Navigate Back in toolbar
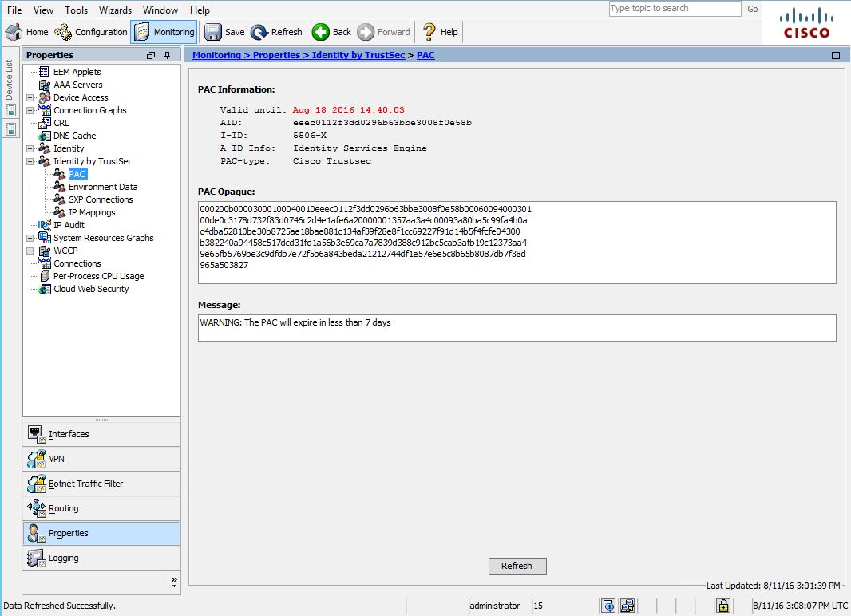The image size is (851, 616). pyautogui.click(x=332, y=32)
